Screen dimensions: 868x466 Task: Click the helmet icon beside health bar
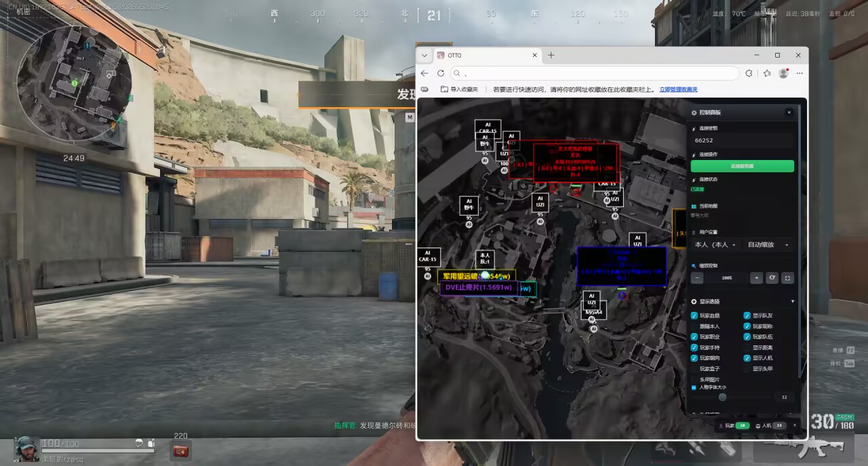tap(139, 443)
